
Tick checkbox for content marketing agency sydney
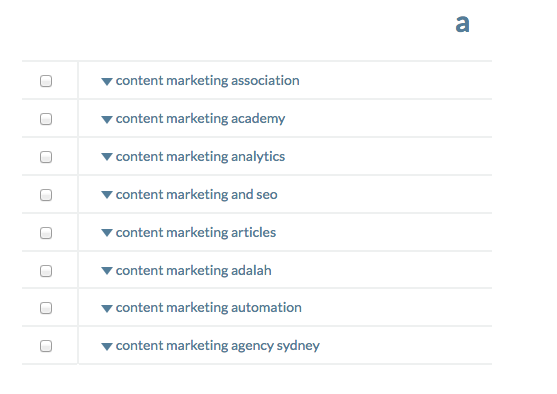pyautogui.click(x=46, y=346)
